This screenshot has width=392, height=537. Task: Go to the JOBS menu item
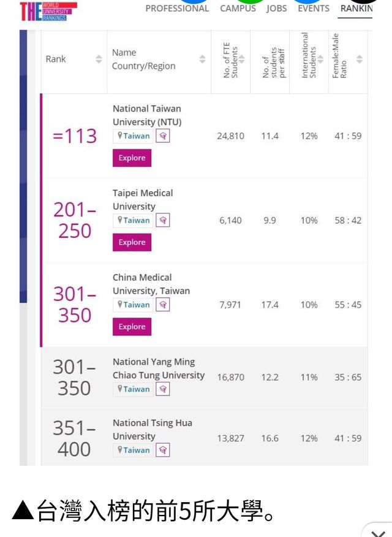point(277,9)
